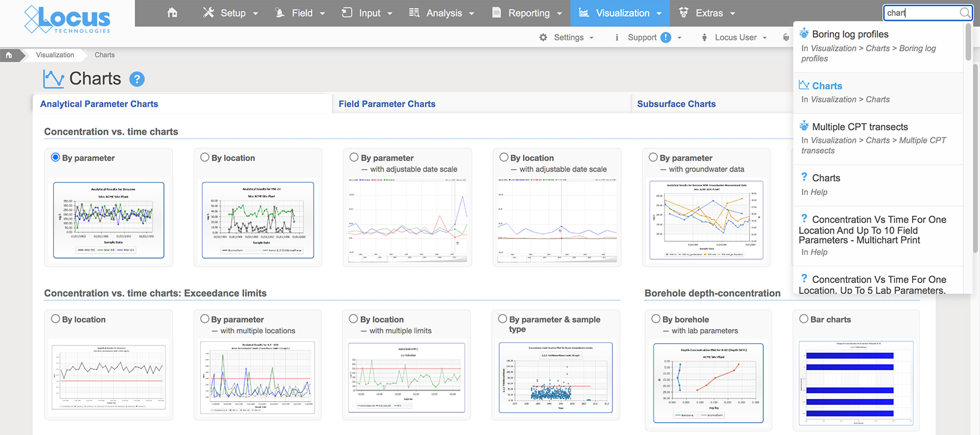Select By parameter with adjustable date scale
The image size is (980, 435).
coord(354,157)
